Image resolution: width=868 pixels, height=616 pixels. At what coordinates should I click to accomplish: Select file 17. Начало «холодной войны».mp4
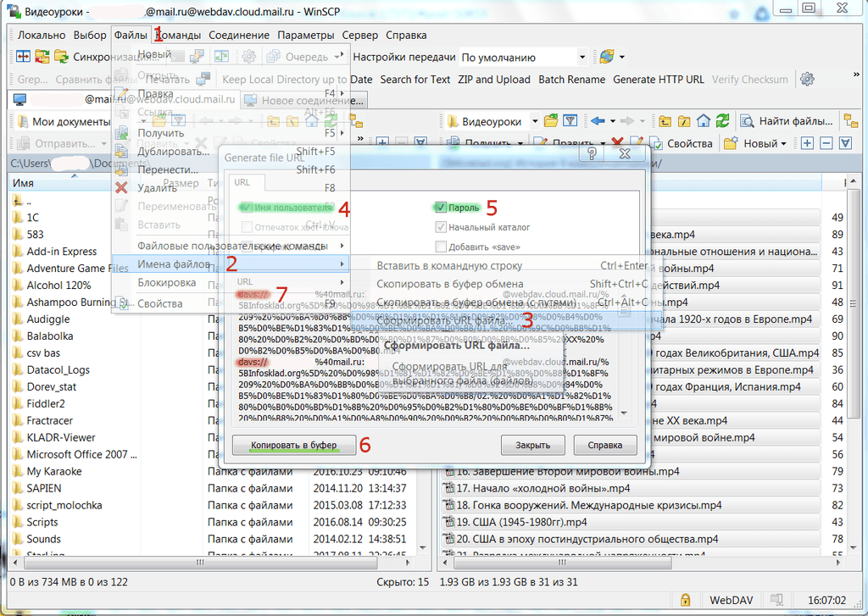[x=543, y=488]
